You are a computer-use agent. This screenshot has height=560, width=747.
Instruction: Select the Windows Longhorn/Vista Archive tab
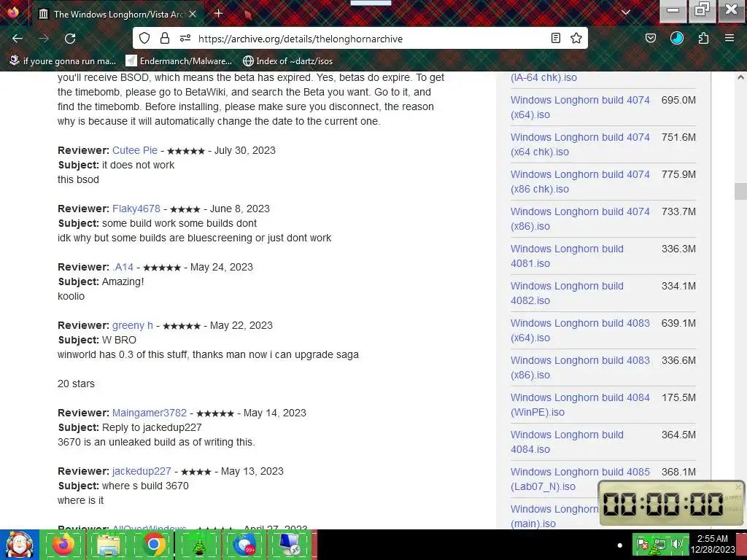(117, 14)
